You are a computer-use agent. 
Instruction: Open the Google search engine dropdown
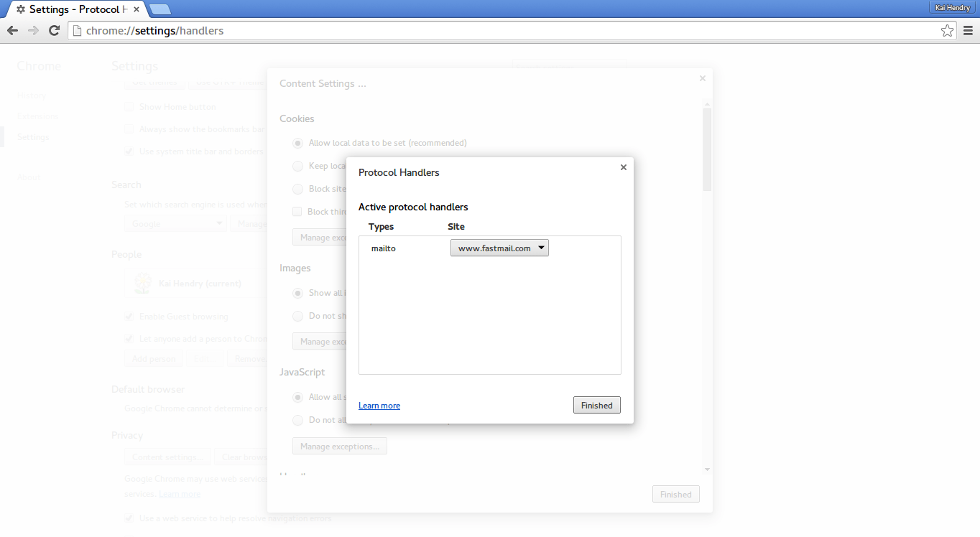175,223
